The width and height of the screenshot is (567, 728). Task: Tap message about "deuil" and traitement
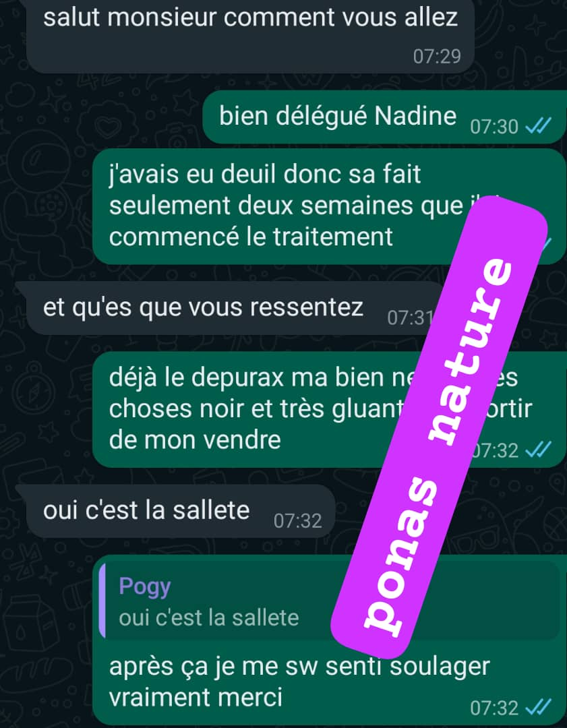329,207
